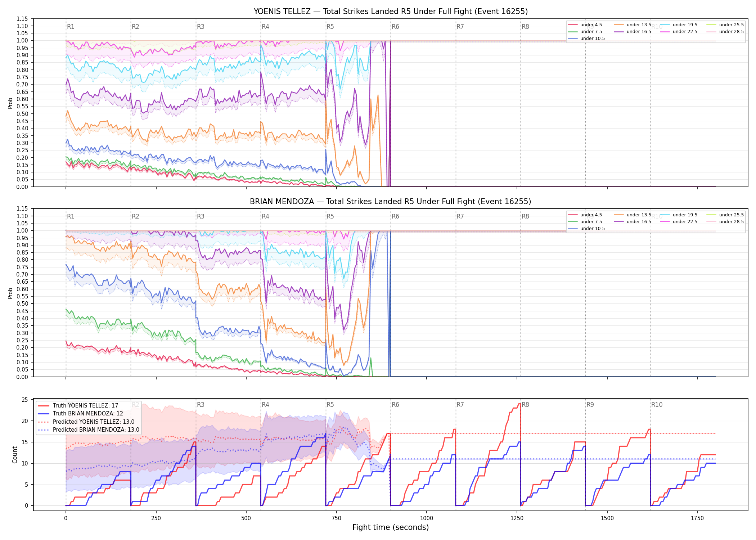Click the R5 round marker in top chart
The height and width of the screenshot is (540, 756).
click(330, 27)
